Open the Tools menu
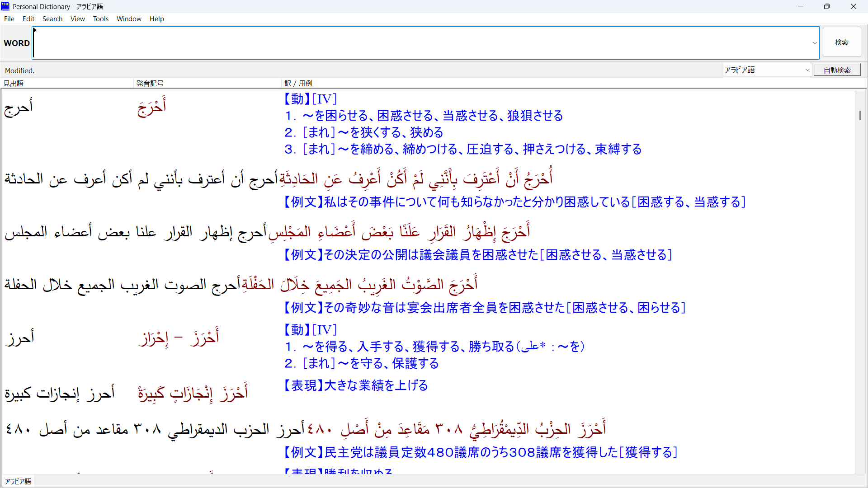This screenshot has height=488, width=868. (101, 19)
